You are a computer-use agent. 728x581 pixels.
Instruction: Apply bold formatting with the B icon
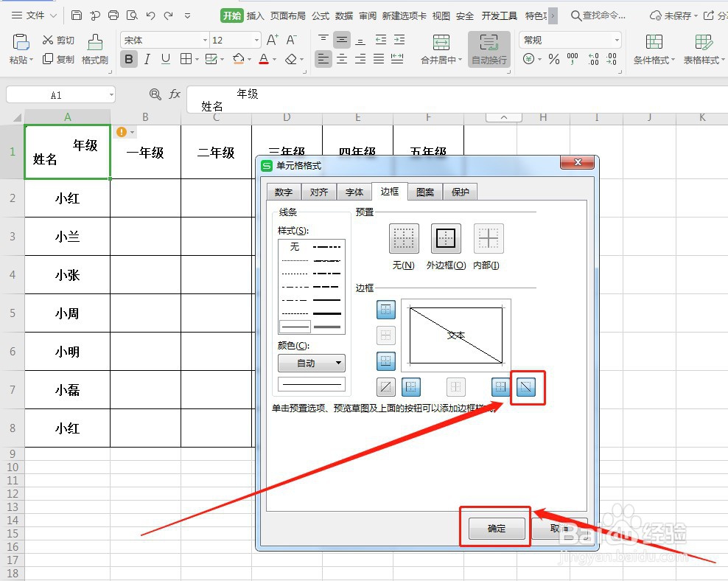129,59
